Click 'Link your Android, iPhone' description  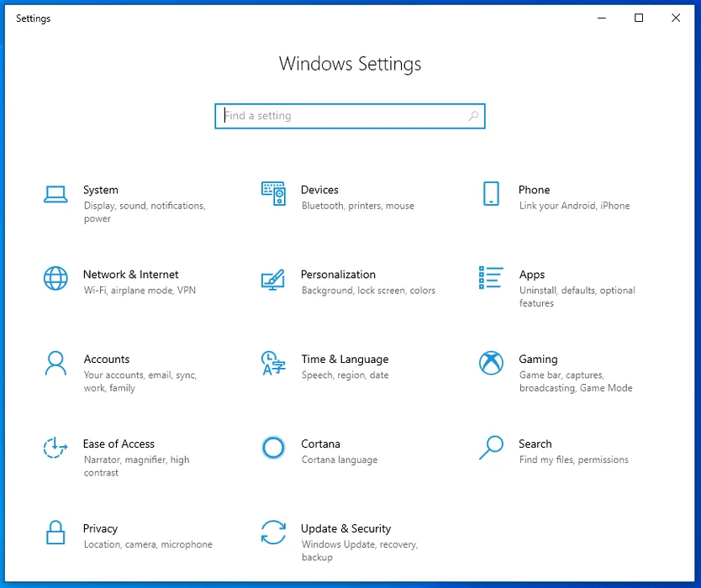point(574,206)
